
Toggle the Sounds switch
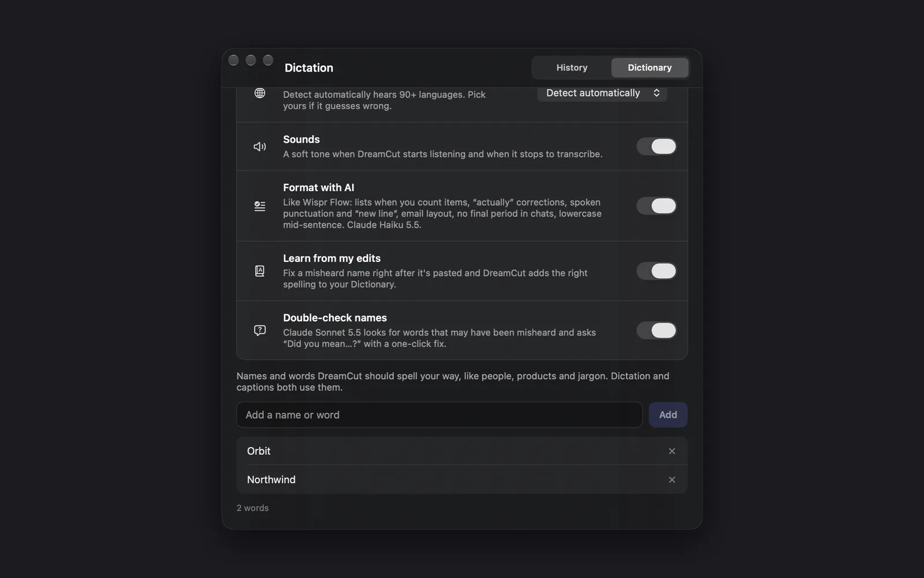657,146
